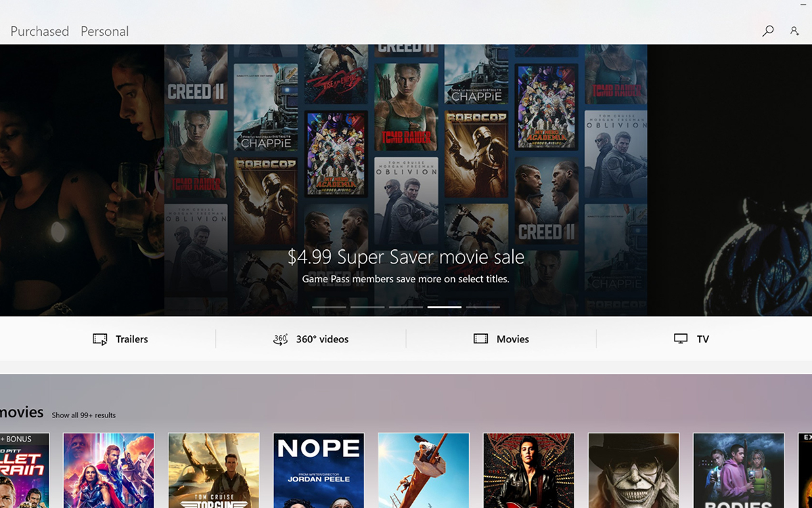Open the Trailers category

(120, 339)
